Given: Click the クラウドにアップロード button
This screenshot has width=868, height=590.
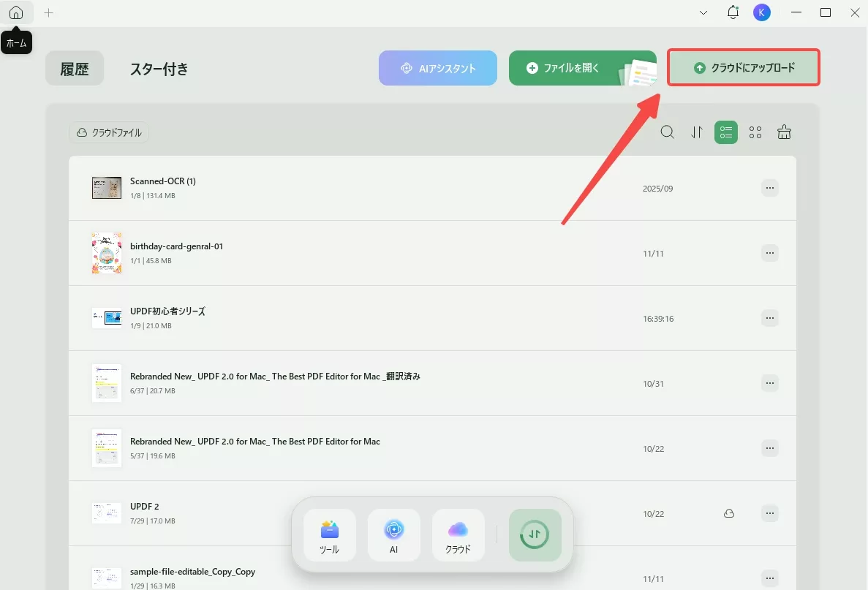Looking at the screenshot, I should pos(743,67).
